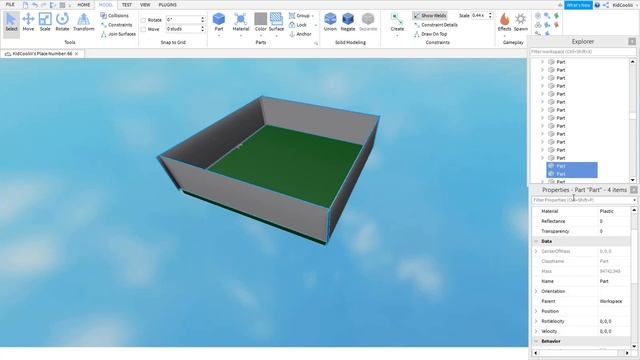The height and width of the screenshot is (360, 640).
Task: Click the new file icon in quick access bar
Action: pos(25,5)
